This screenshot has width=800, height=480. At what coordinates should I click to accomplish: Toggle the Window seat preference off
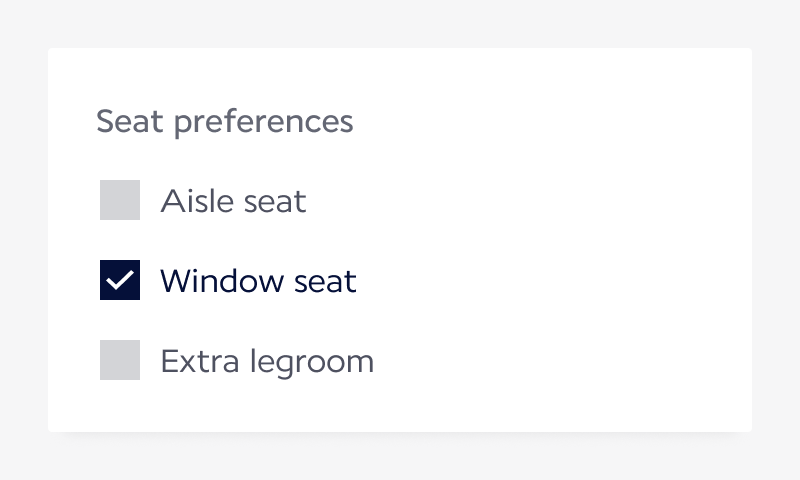(120, 280)
